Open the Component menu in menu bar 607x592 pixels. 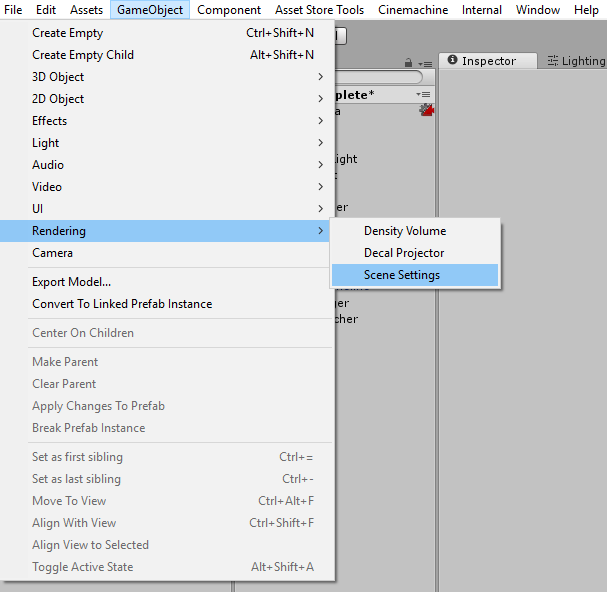point(229,10)
